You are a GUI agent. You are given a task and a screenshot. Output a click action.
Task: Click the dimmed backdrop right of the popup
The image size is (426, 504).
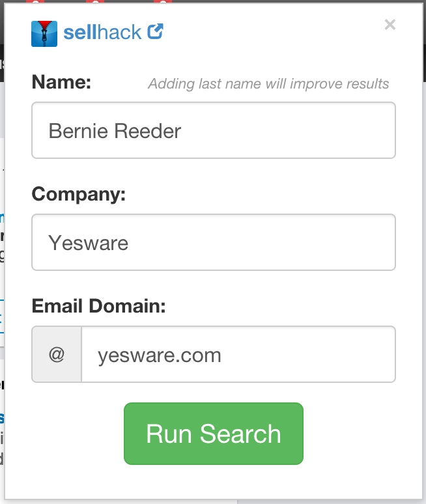point(423,260)
